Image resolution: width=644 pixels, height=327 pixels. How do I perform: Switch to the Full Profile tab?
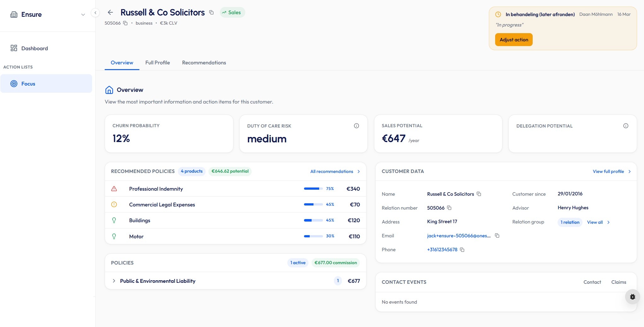pyautogui.click(x=157, y=62)
